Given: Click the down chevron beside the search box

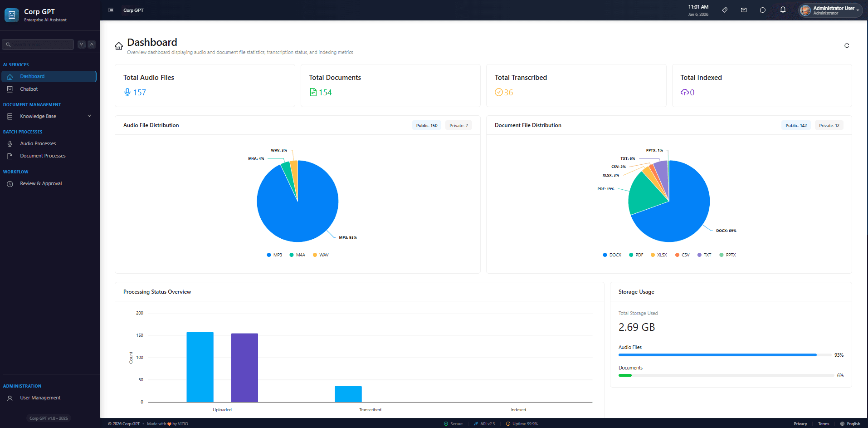Looking at the screenshot, I should [x=81, y=44].
